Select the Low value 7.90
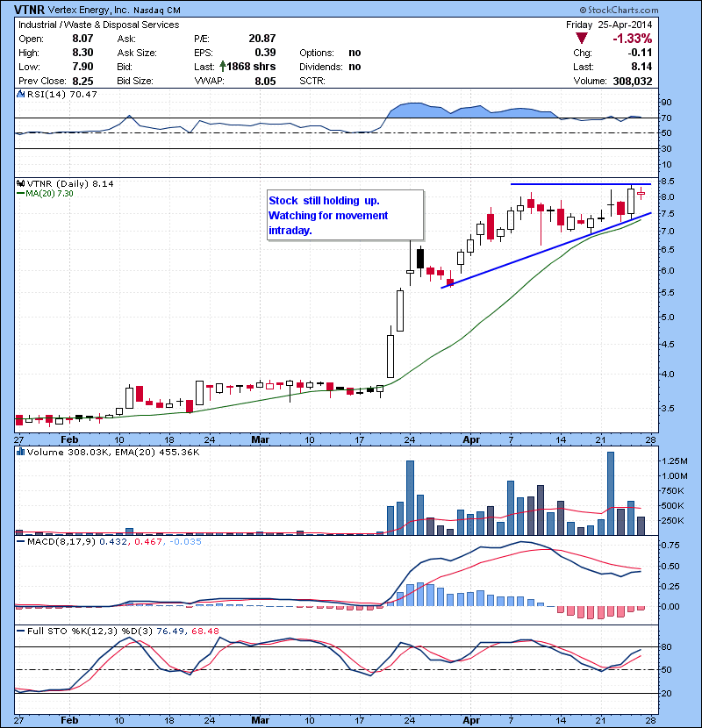 coord(82,67)
